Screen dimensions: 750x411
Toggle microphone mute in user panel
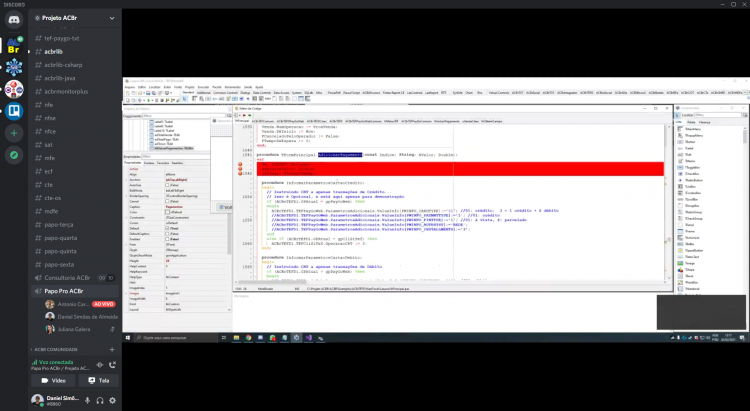coord(87,400)
